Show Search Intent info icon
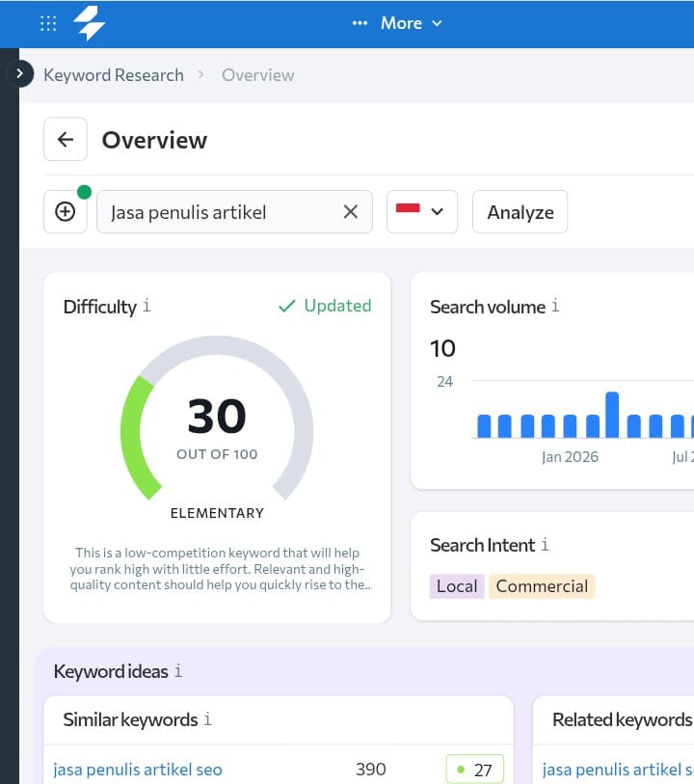Screen dimensions: 694x784 coord(546,544)
